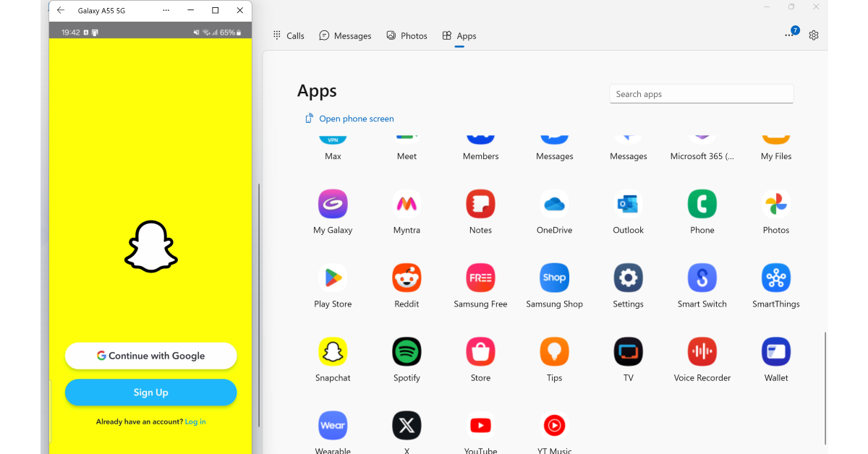Click the Max app label
Viewport: 868px width, 454px height.
point(333,156)
